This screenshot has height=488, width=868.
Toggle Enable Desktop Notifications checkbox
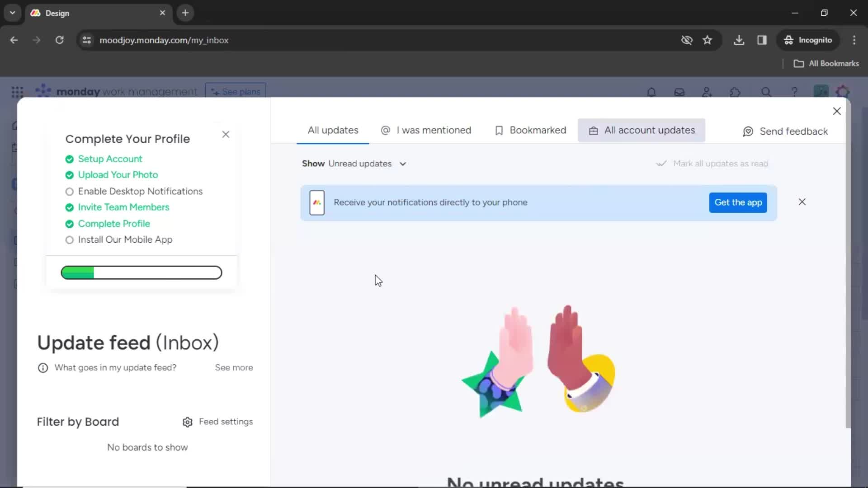click(69, 191)
